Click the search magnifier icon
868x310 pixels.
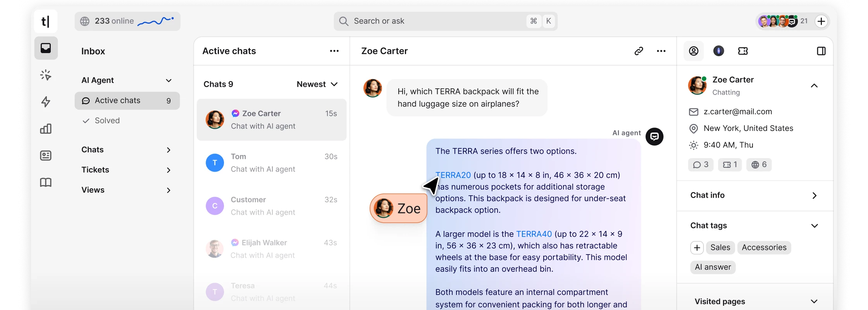pos(344,21)
